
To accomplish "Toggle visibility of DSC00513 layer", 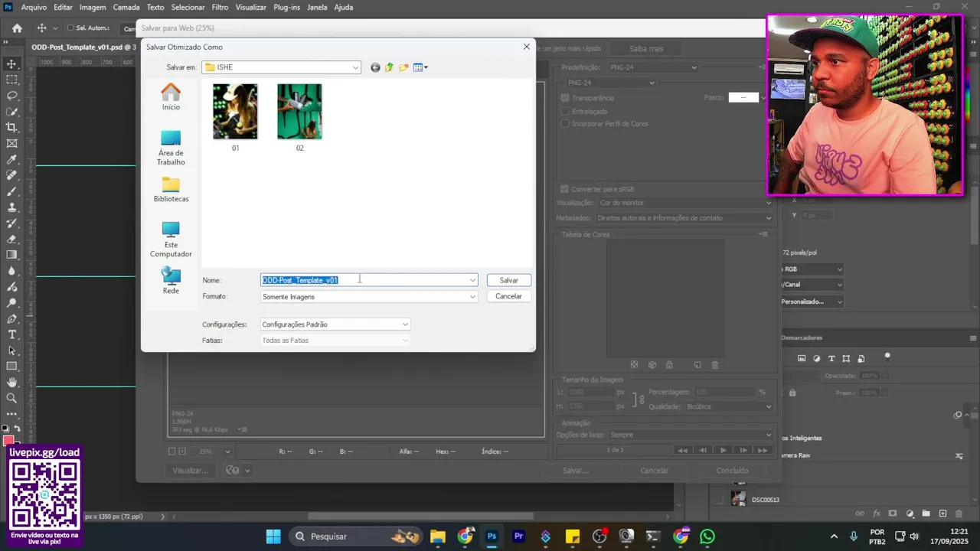I will (719, 500).
